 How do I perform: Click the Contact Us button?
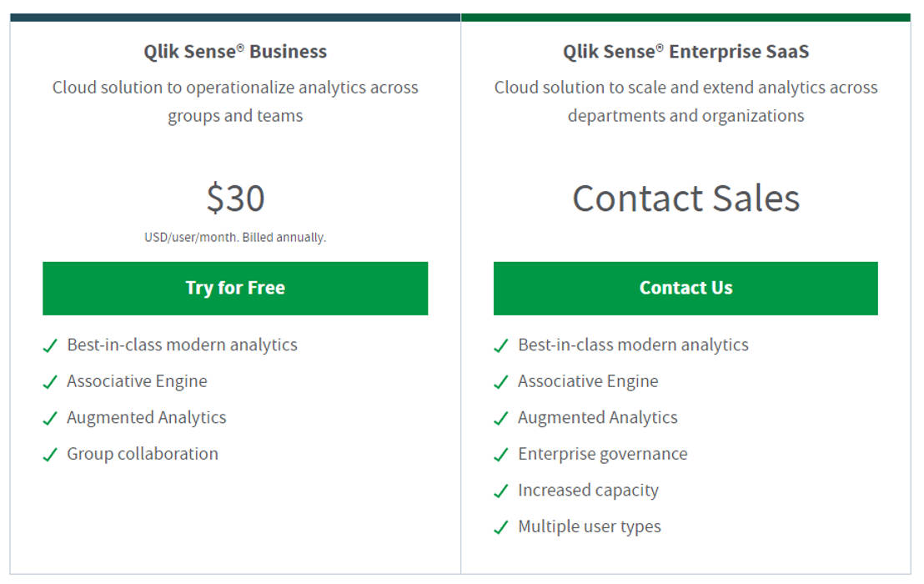pyautogui.click(x=685, y=288)
